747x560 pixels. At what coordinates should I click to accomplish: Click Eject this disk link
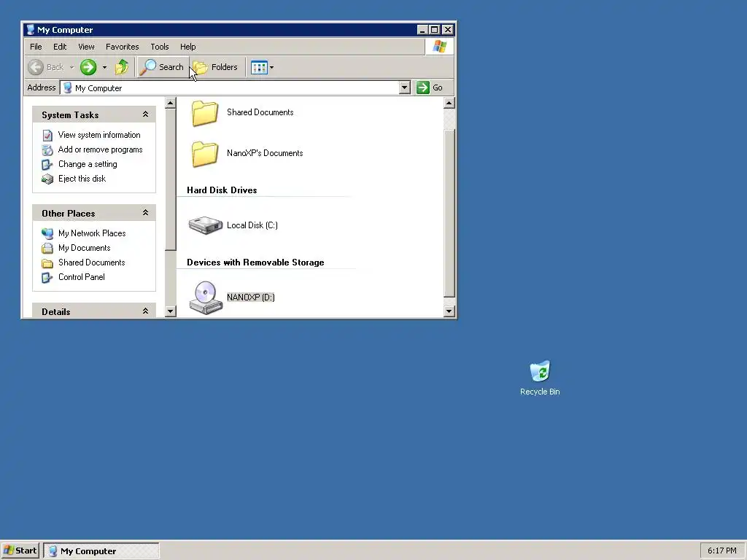[x=82, y=179]
